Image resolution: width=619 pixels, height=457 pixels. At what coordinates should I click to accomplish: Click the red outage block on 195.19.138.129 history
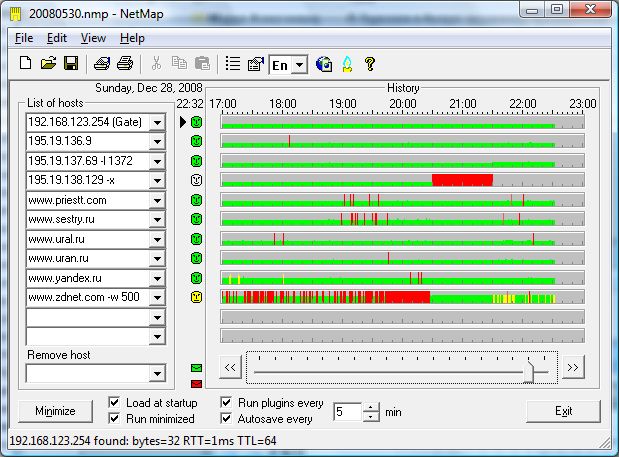pos(462,180)
